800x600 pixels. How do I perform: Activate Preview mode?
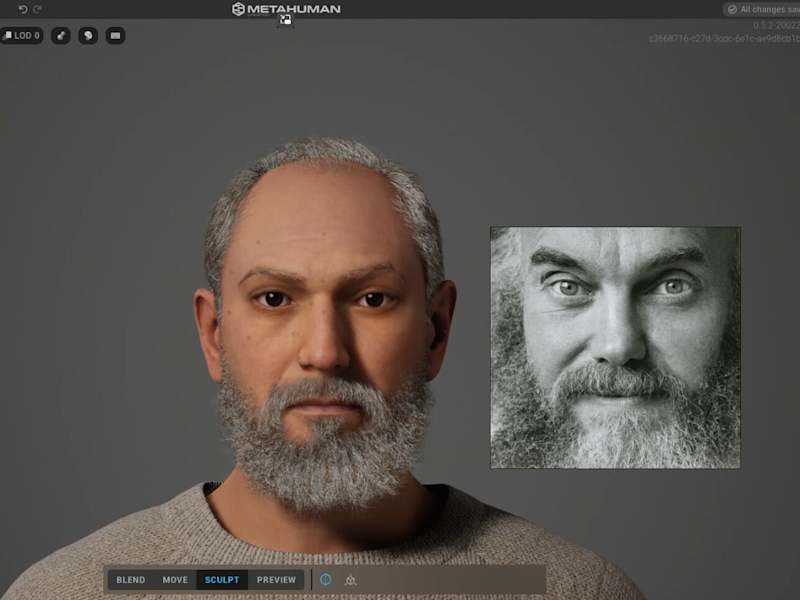[276, 580]
